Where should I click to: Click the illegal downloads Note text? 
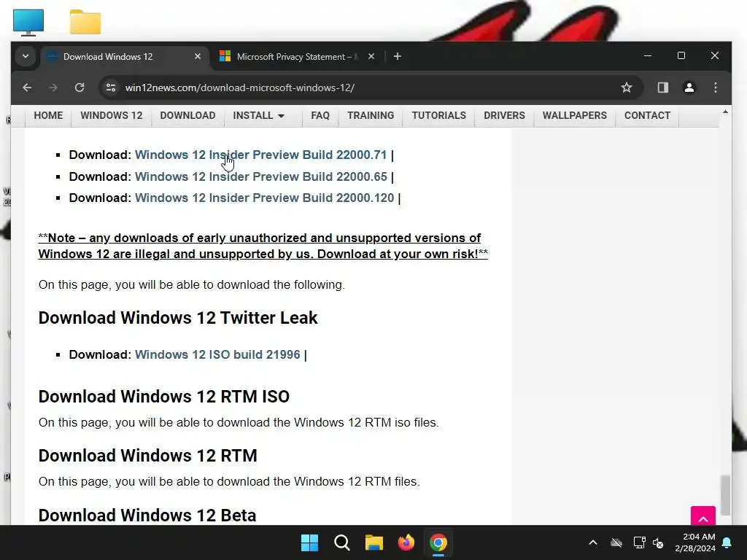click(x=263, y=246)
